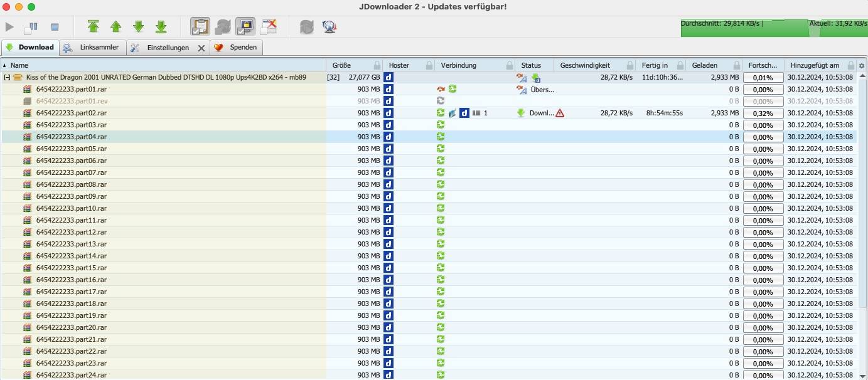Toggle clipboard monitoring in the toolbar

tap(200, 27)
